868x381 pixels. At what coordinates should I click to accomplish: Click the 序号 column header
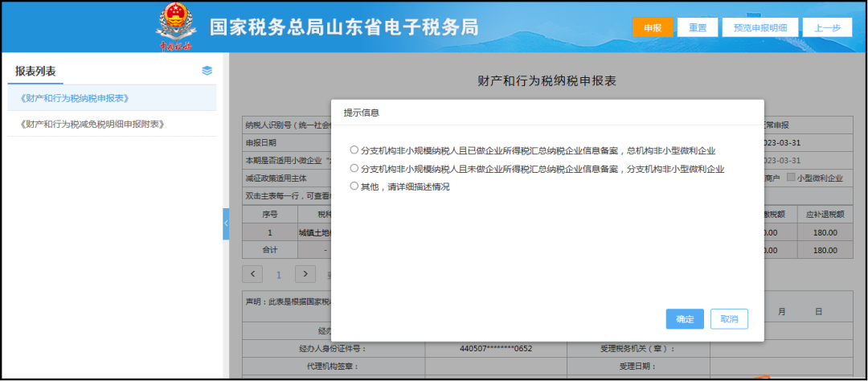coord(269,215)
